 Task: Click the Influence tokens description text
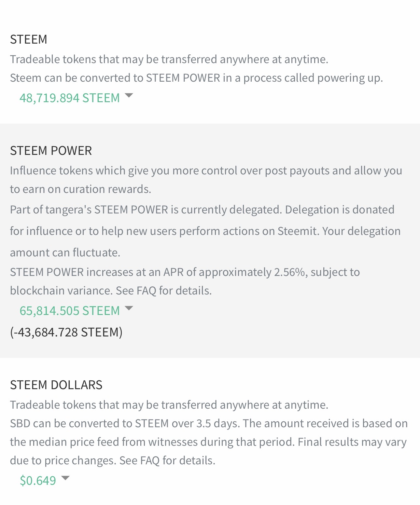(206, 180)
